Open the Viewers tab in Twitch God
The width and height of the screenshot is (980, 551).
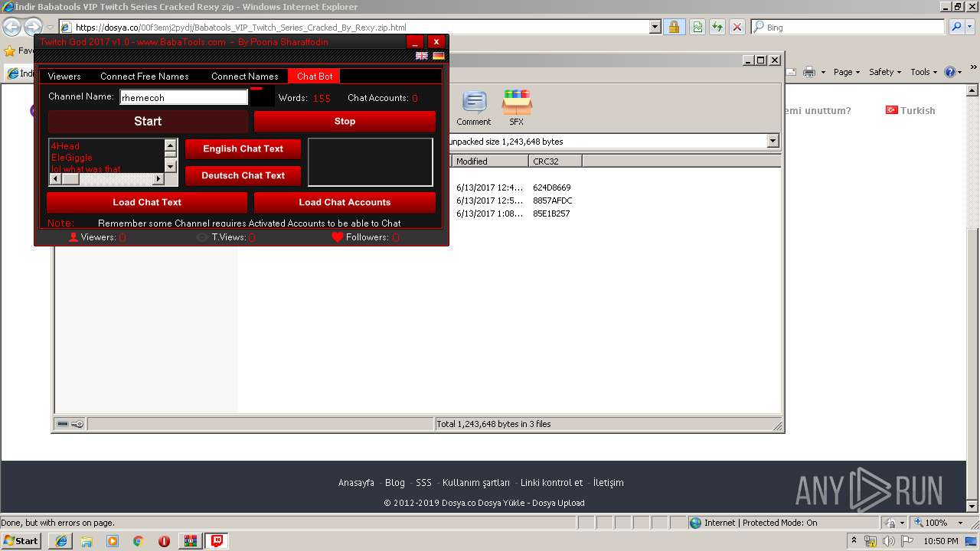[x=64, y=77]
